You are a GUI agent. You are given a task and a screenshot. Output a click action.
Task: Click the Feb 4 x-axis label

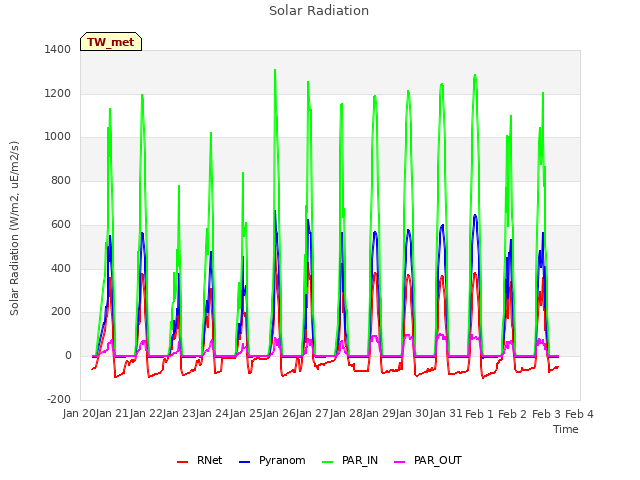click(580, 414)
